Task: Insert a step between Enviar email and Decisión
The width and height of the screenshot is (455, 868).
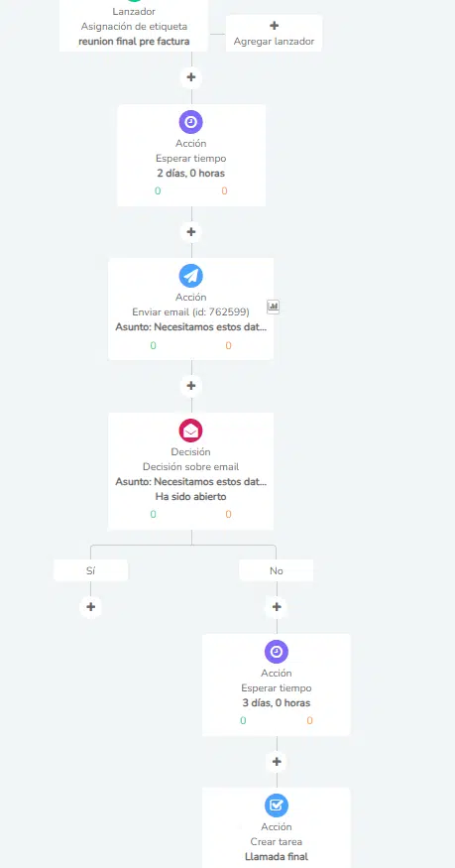Action: coord(191,386)
